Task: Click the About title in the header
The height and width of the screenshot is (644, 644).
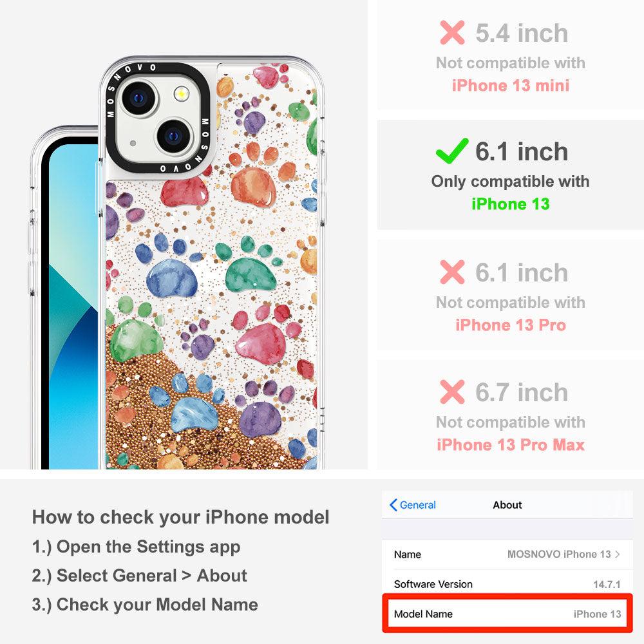Action: (x=507, y=505)
